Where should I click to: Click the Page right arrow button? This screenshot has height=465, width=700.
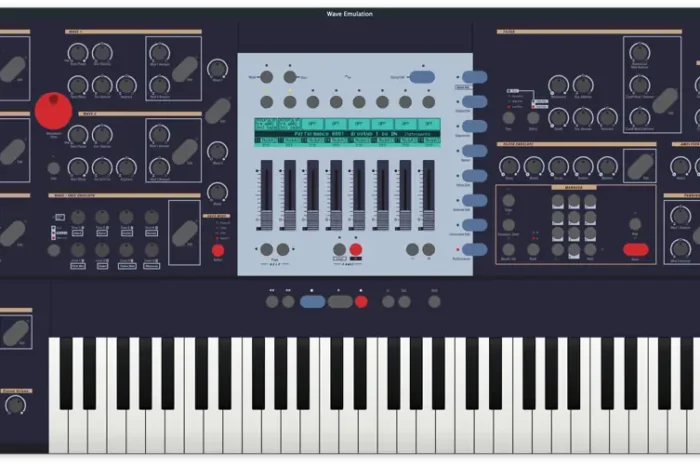283,249
